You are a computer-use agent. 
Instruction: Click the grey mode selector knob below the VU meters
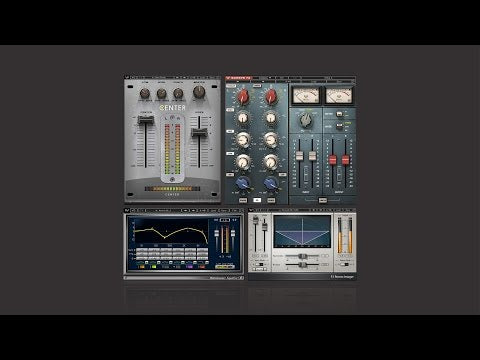pyautogui.click(x=305, y=120)
